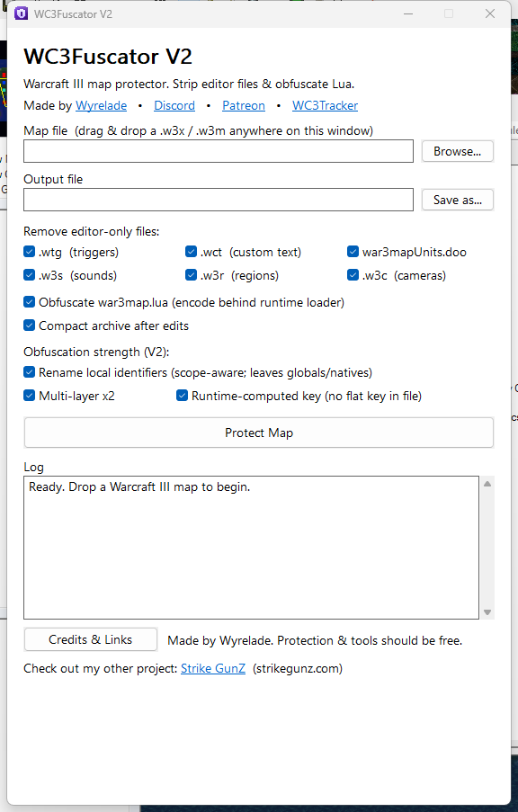Screen dimensions: 518x812
Task: Click the log scrollbar down arrow
Action: 487,612
